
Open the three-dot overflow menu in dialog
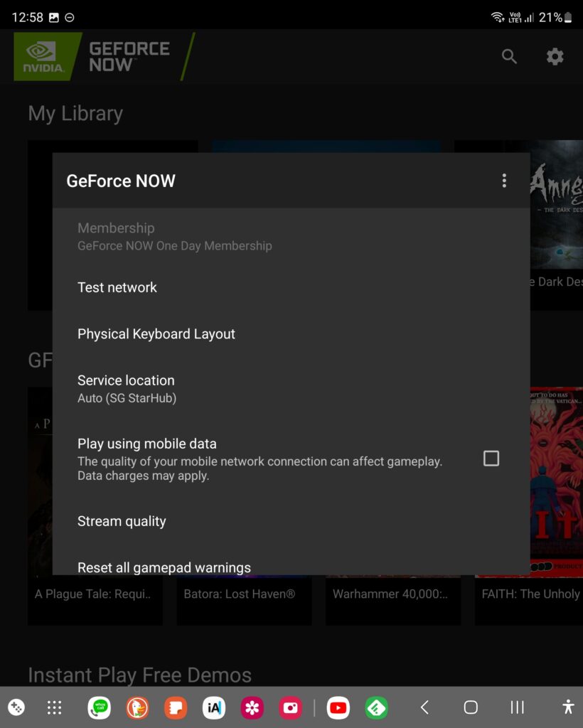[504, 181]
